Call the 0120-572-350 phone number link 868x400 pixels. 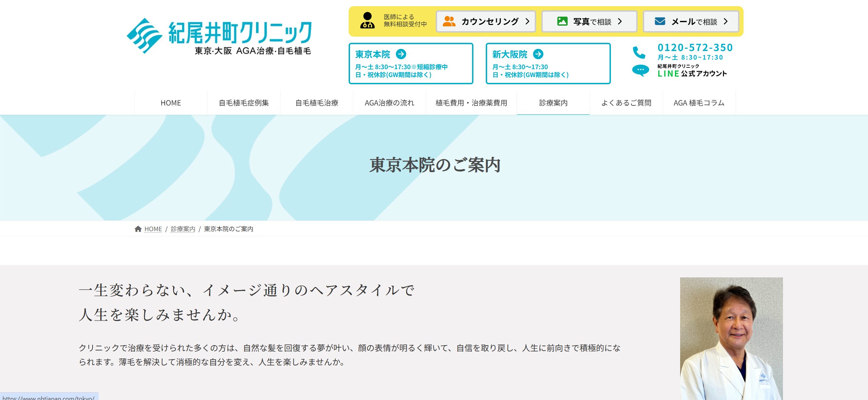(695, 48)
